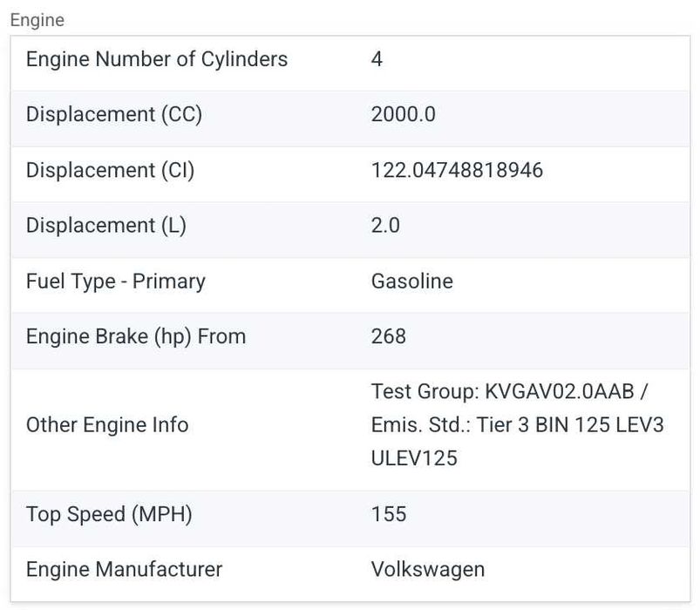The height and width of the screenshot is (610, 700).
Task: Click the Other Engine Info label
Action: 107,425
